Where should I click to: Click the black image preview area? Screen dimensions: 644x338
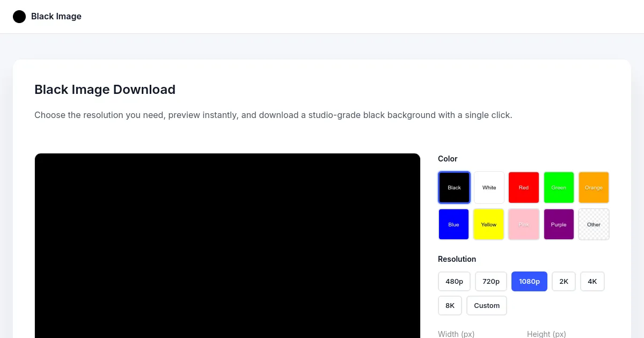point(227,246)
